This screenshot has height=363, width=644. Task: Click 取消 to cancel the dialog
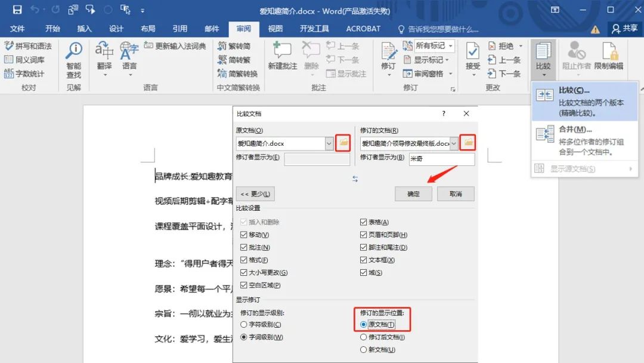(456, 194)
